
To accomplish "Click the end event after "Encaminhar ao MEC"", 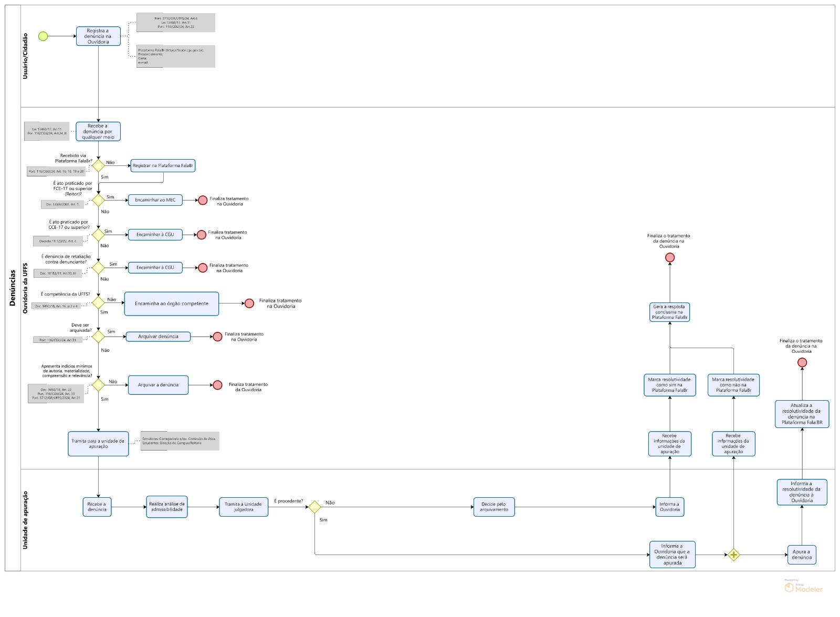I will coord(203,200).
